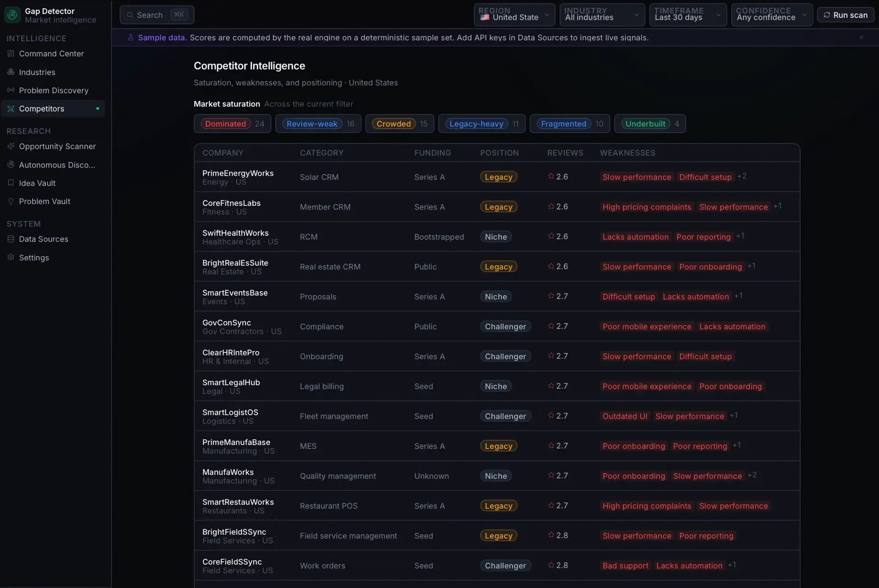879x588 pixels.
Task: Open Problem Discovery page
Action: 53,90
